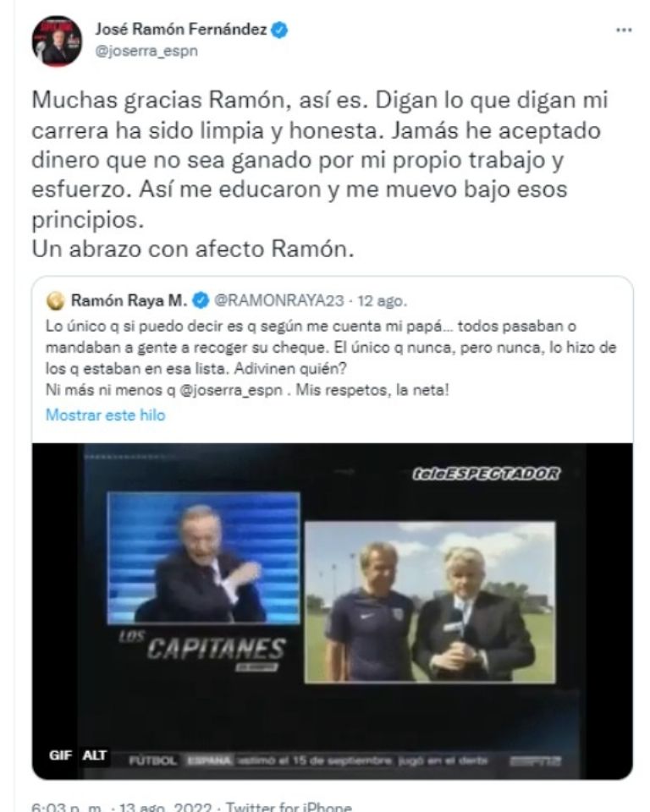The image size is (650, 812).
Task: Click the main tweet text body
Action: point(319,174)
